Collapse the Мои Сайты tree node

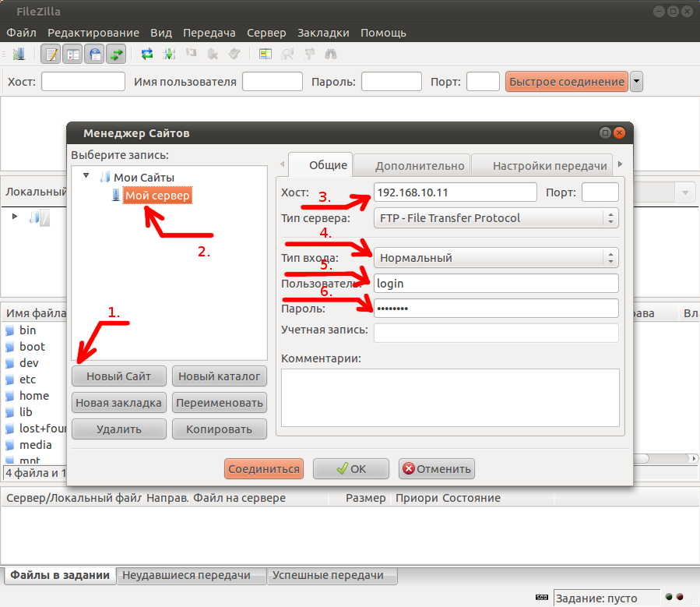(x=86, y=176)
